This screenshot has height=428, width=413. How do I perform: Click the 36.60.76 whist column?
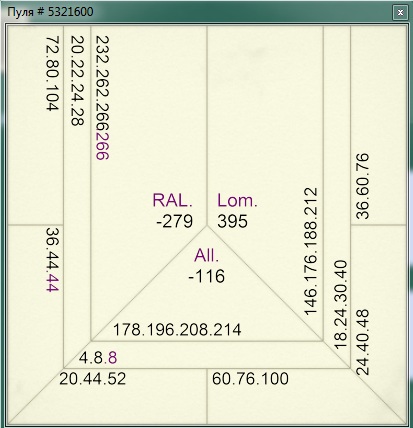click(x=363, y=186)
